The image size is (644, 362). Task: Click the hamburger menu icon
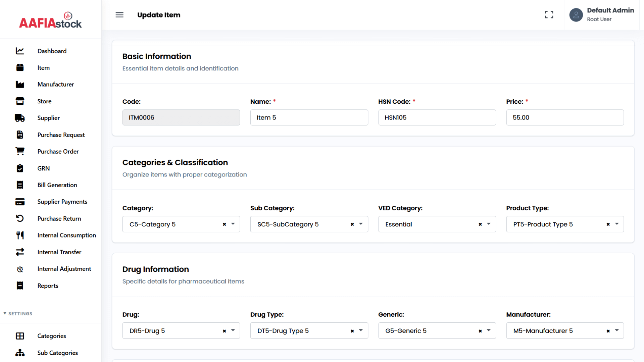coord(119,15)
